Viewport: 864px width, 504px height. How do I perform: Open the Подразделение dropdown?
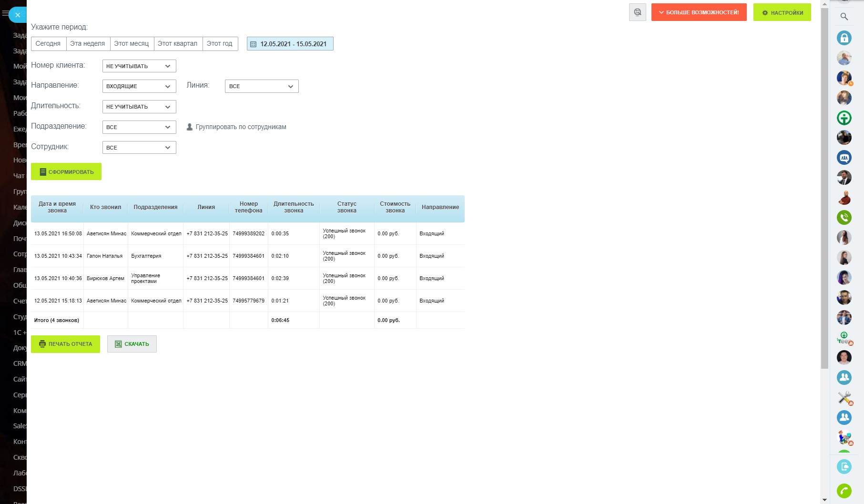point(139,127)
